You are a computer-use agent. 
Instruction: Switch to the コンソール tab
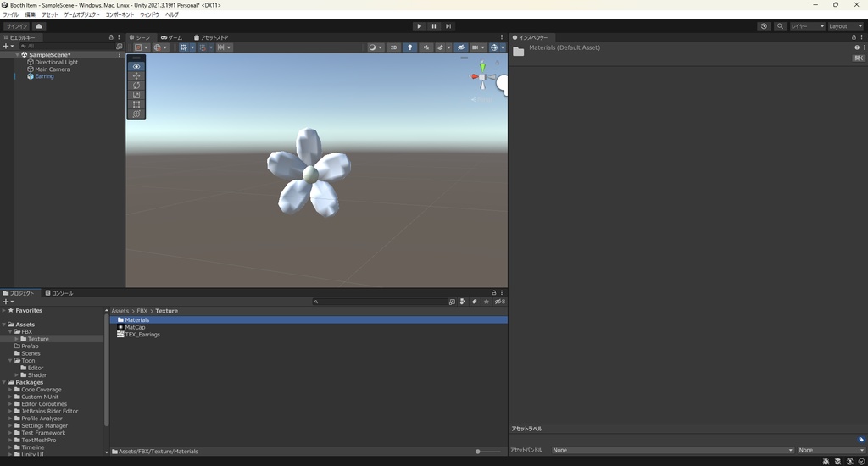pos(59,293)
